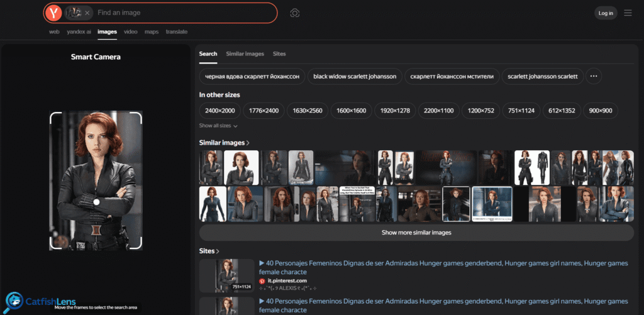
Task: Open the camera image search icon
Action: (294, 13)
